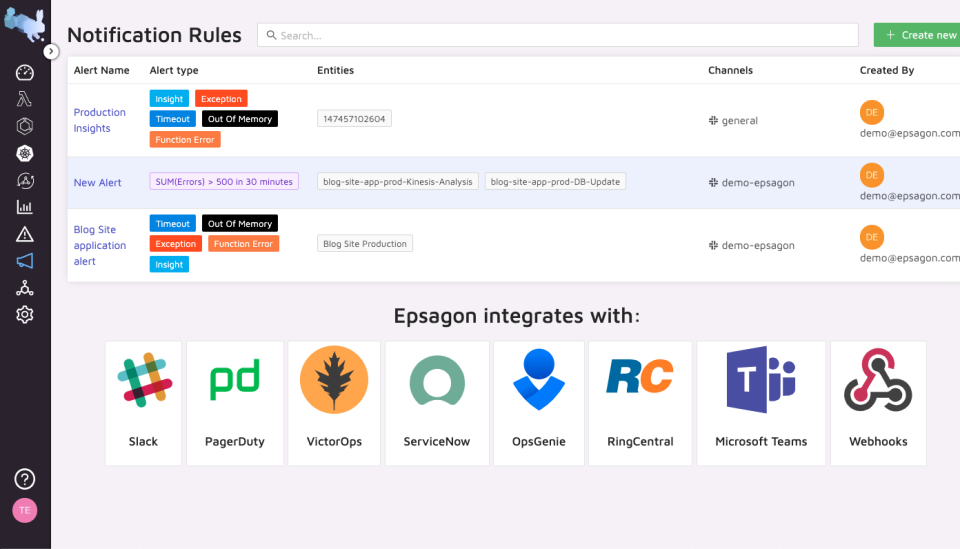Open the Production Insights alert
This screenshot has height=549, width=960.
click(100, 120)
